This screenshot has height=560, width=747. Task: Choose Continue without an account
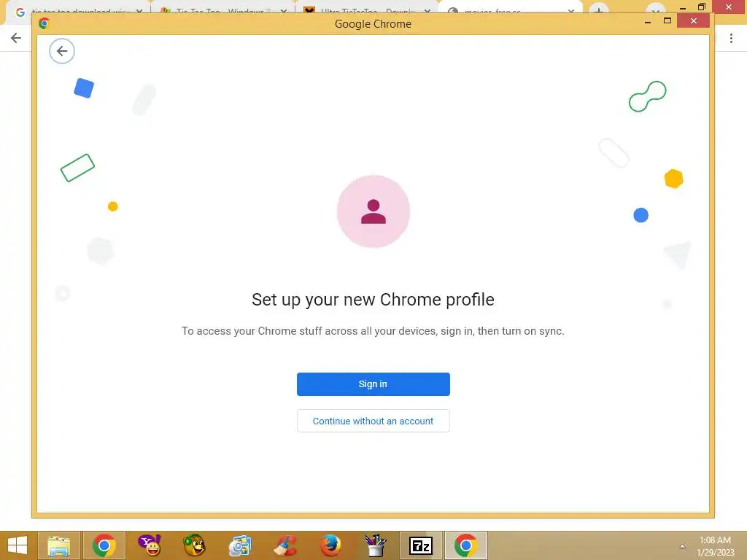pos(373,421)
